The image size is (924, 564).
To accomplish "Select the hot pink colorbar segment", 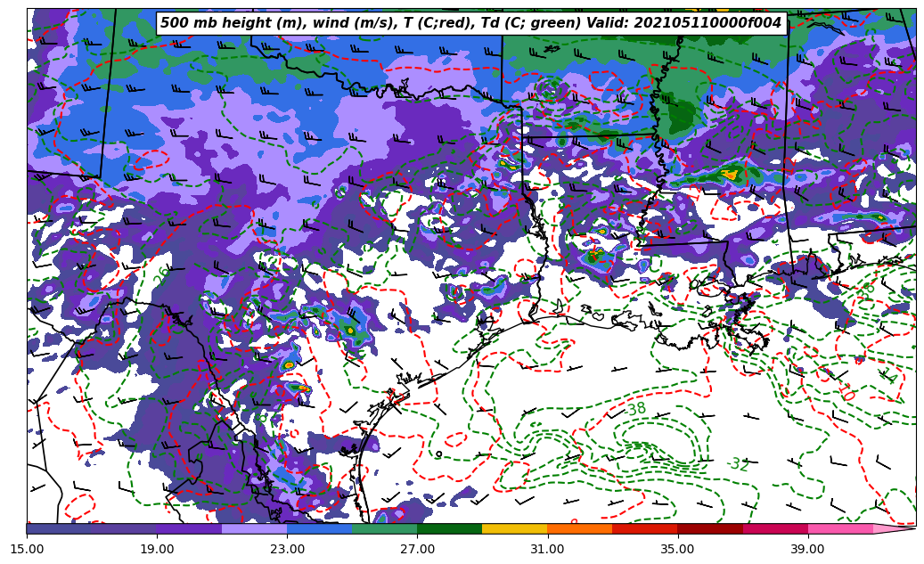I will [840, 528].
